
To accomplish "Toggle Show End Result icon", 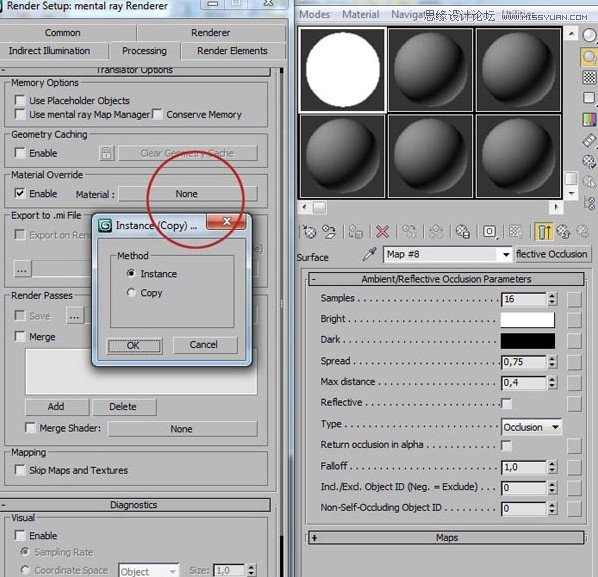I will coord(543,231).
